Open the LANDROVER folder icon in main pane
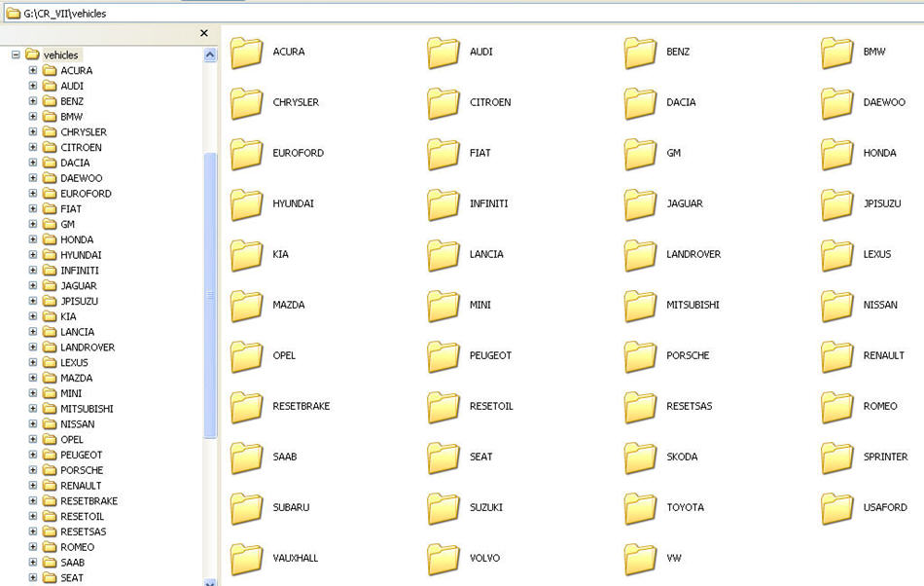This screenshot has height=586, width=924. pos(640,256)
